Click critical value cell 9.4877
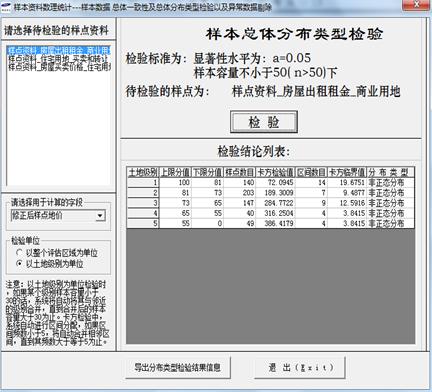Viewport: 432px width, 392px height. click(x=347, y=193)
